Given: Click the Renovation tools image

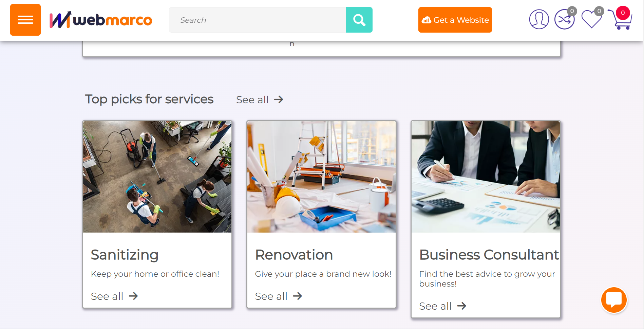Looking at the screenshot, I should coord(321,177).
